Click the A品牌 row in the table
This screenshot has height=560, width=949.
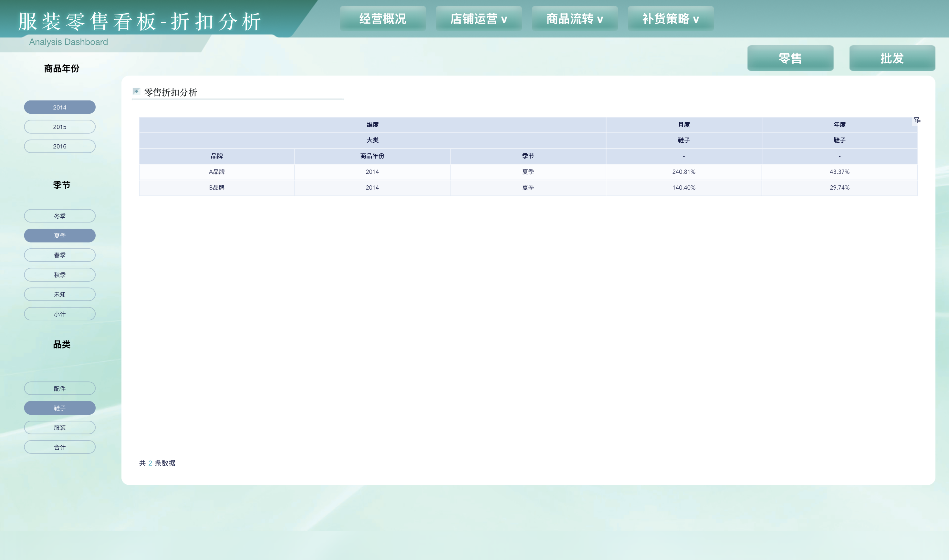point(216,172)
